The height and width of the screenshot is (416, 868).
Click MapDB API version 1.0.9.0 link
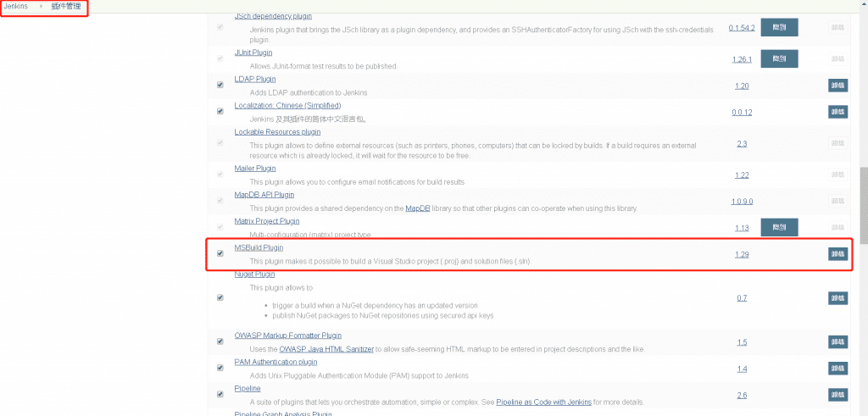(x=742, y=202)
